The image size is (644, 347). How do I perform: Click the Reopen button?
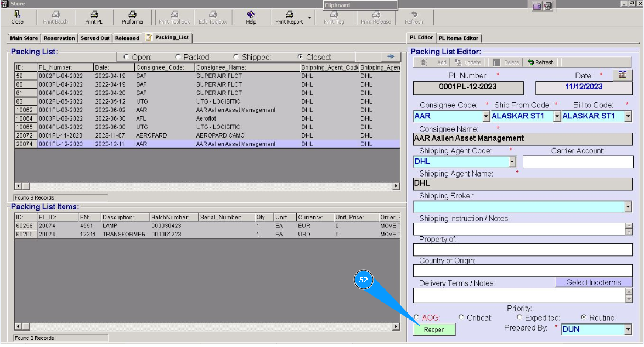click(434, 329)
